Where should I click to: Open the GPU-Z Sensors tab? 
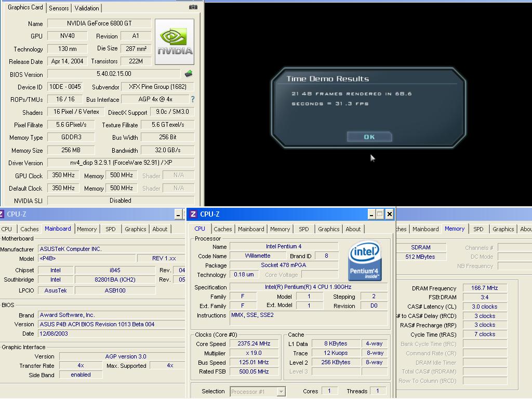pos(59,8)
